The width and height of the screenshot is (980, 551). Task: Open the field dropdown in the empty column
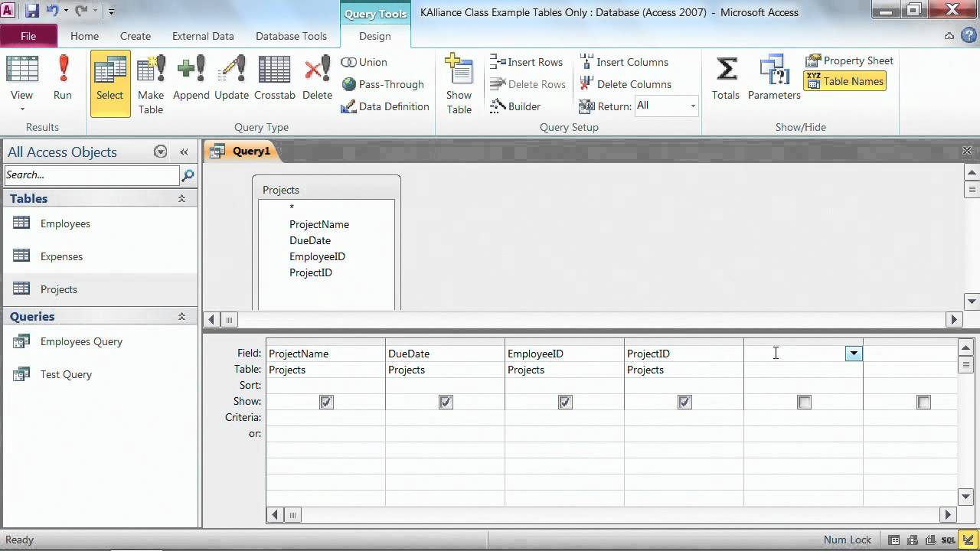854,354
